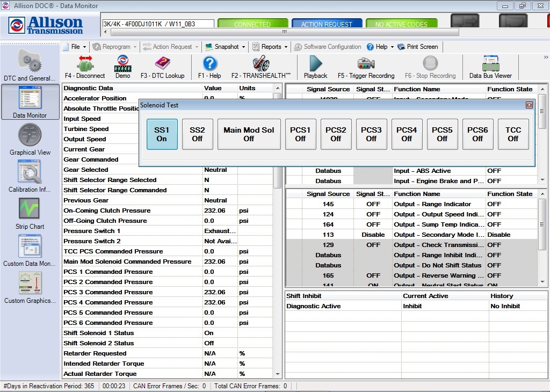Image resolution: width=550 pixels, height=392 pixels.
Task: Open the Reports dropdown
Action: (x=270, y=47)
